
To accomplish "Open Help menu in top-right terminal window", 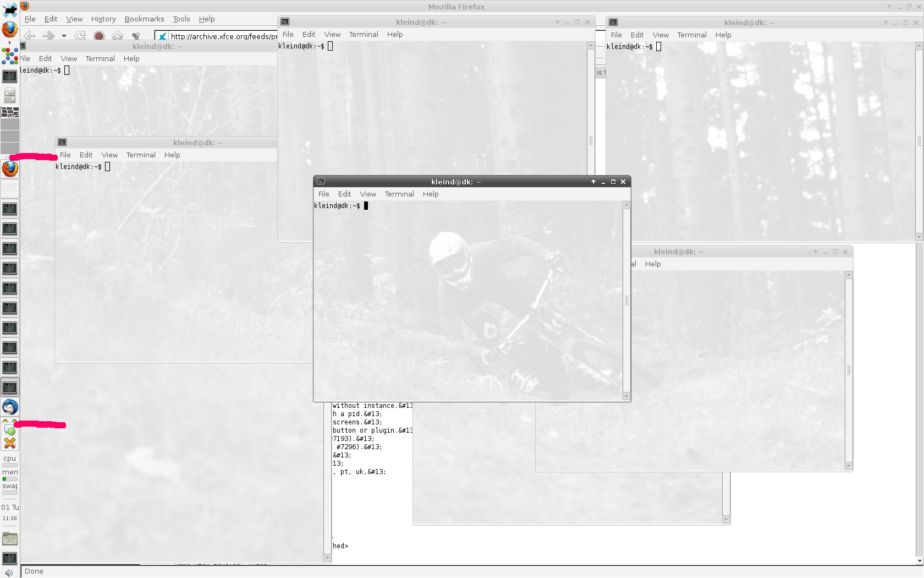I will click(x=723, y=35).
